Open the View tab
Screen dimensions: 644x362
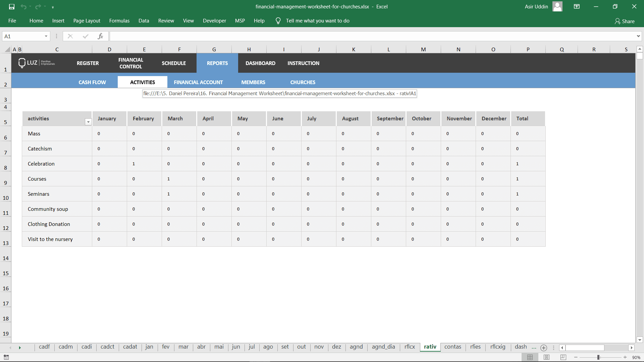[x=189, y=21]
